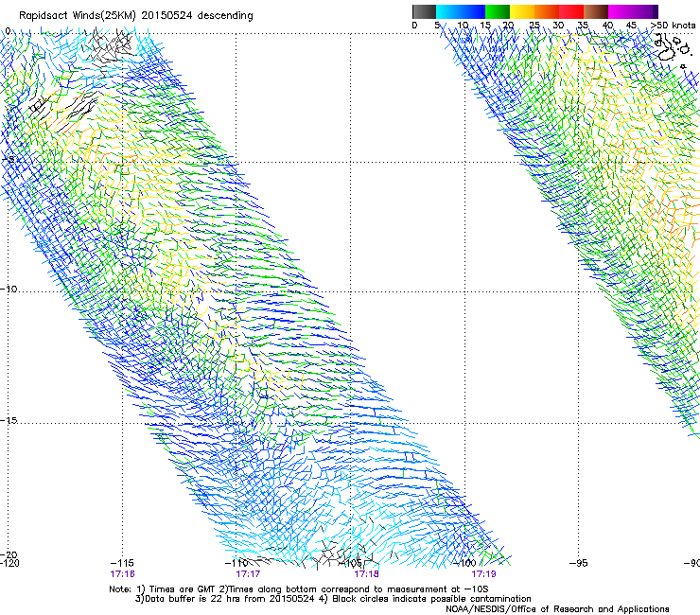Click the black island outlines in the top-right corner
The image size is (700, 615).
tap(674, 50)
